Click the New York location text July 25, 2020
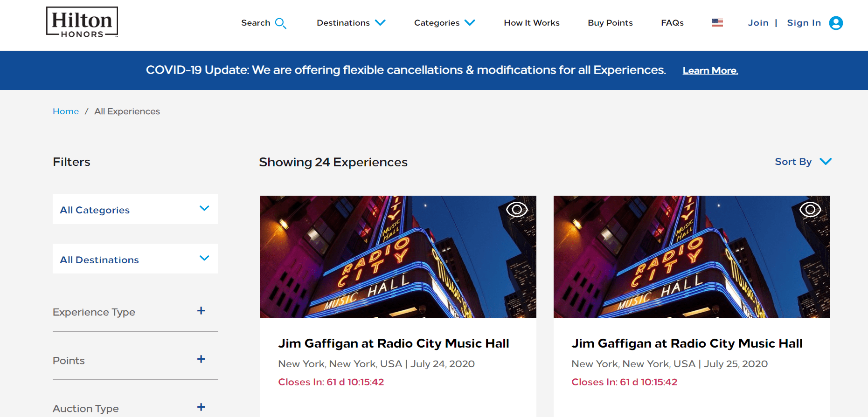868x417 pixels. (670, 364)
